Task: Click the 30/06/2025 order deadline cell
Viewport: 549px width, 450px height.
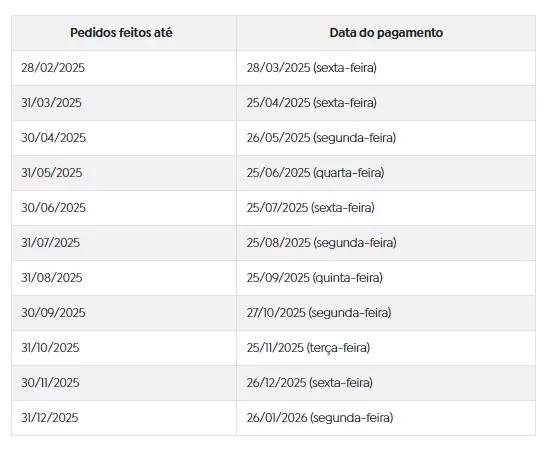Action: click(124, 208)
